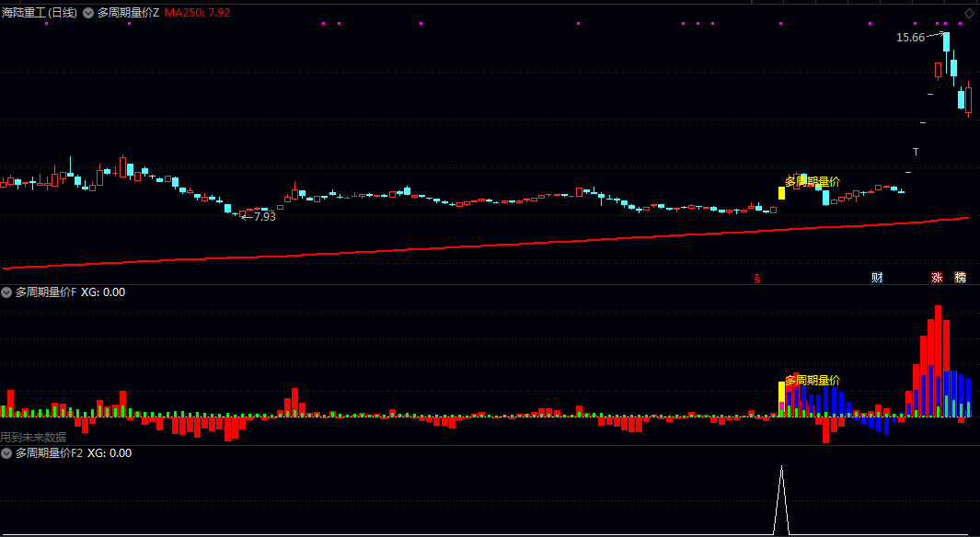Image resolution: width=980 pixels, height=537 pixels.
Task: Click the 用到未来数据 warning text
Action: coord(34,437)
